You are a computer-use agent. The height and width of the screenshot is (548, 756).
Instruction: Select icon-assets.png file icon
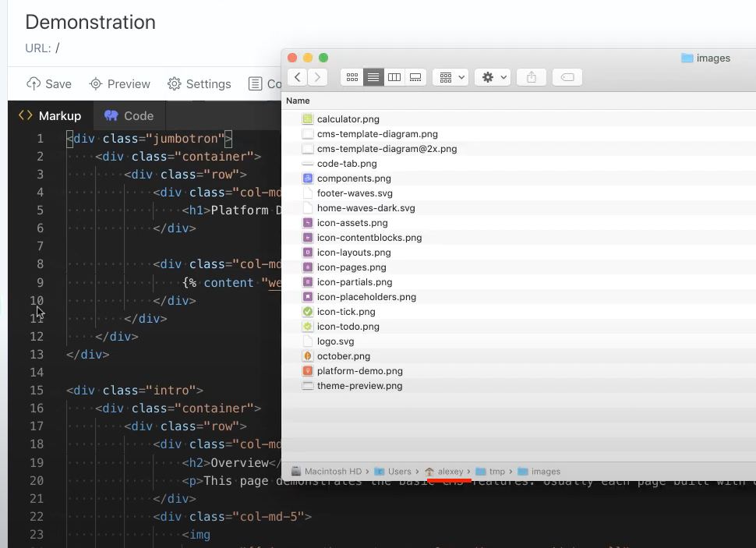coord(308,223)
